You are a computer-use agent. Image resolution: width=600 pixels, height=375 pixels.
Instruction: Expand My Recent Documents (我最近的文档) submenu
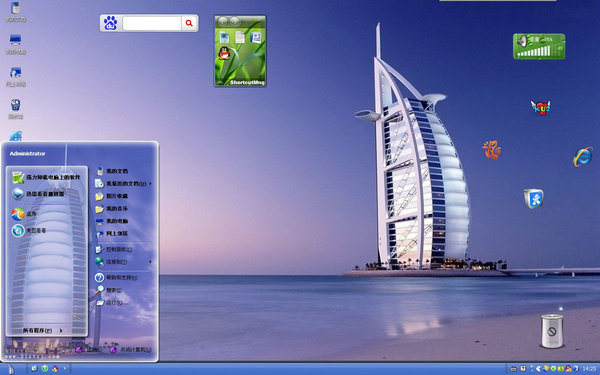point(123,184)
